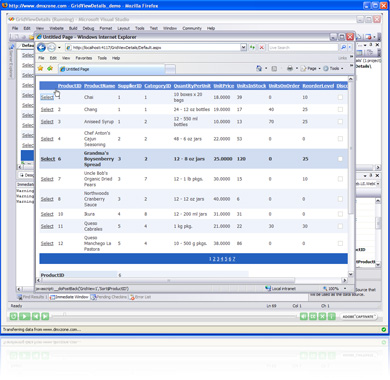Click the red Stop loading icon

[x=262, y=48]
